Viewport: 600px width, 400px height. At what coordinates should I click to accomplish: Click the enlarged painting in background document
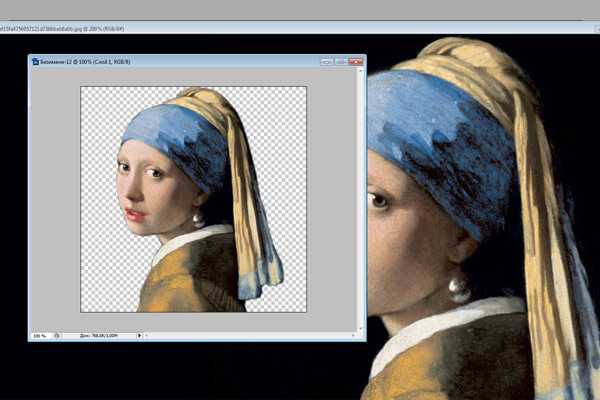pyautogui.click(x=482, y=218)
